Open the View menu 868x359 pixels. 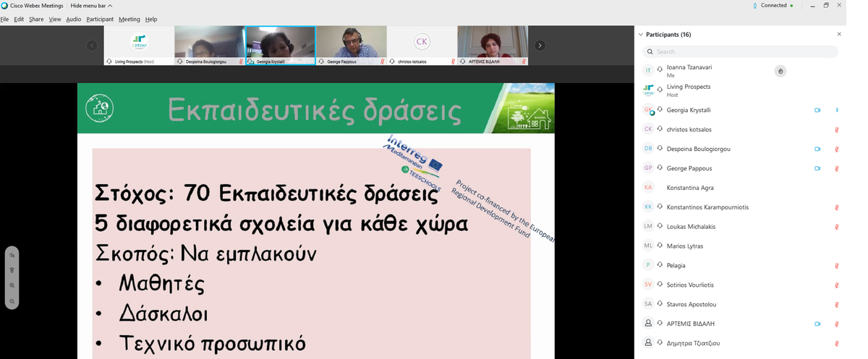[x=55, y=20]
